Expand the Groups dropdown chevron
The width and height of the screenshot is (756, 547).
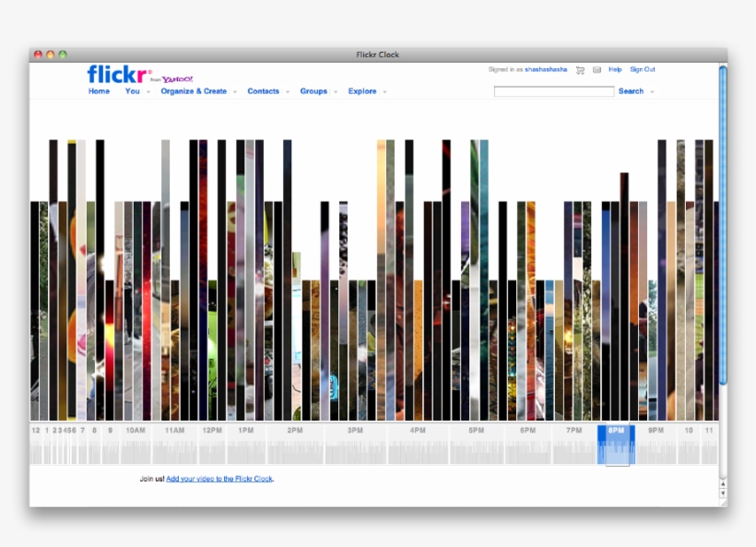(334, 91)
